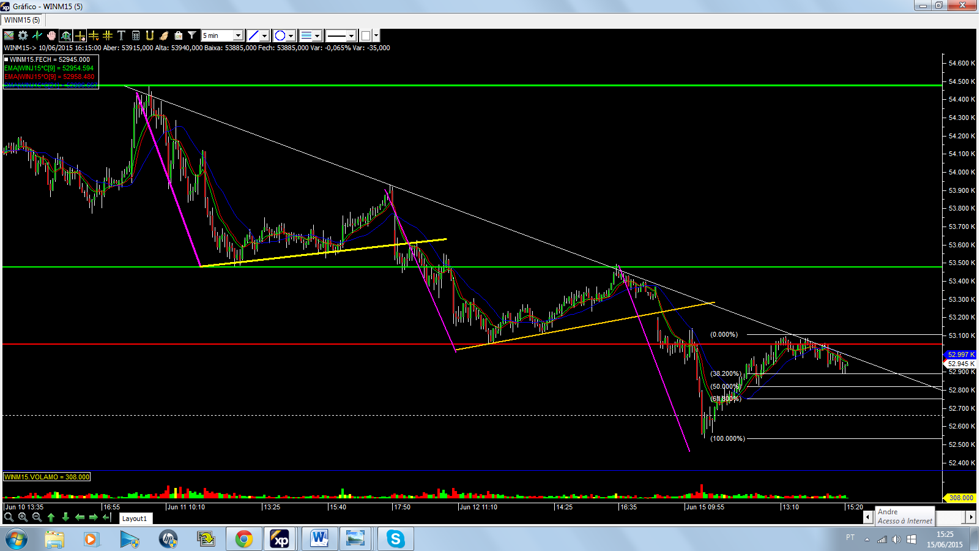
Task: Click the shopping bag order icon
Action: (178, 36)
